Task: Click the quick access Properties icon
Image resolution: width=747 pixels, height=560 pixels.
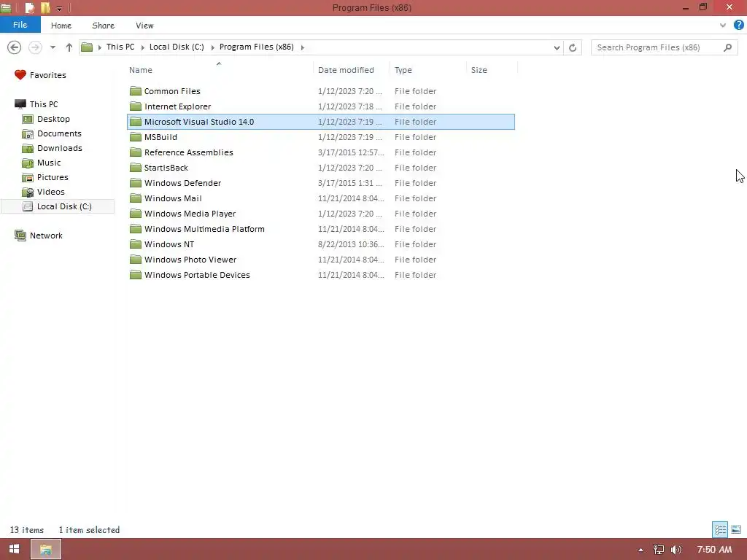Action: (x=29, y=7)
